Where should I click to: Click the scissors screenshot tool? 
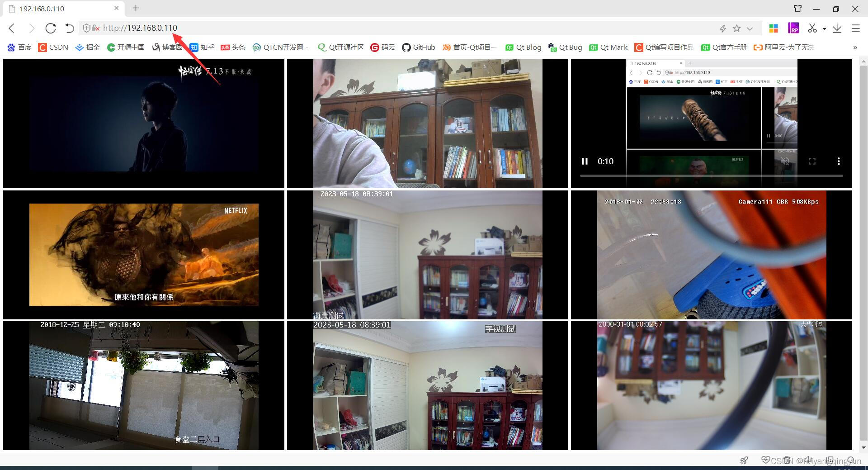812,28
